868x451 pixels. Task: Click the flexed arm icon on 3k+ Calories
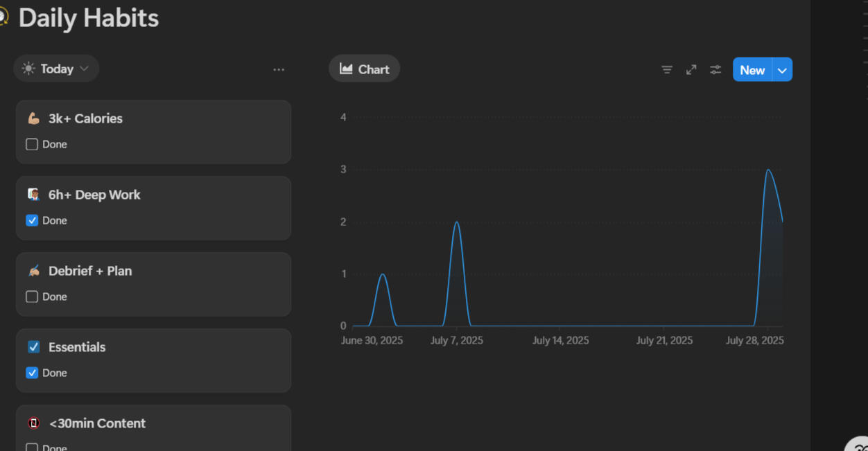pyautogui.click(x=33, y=118)
